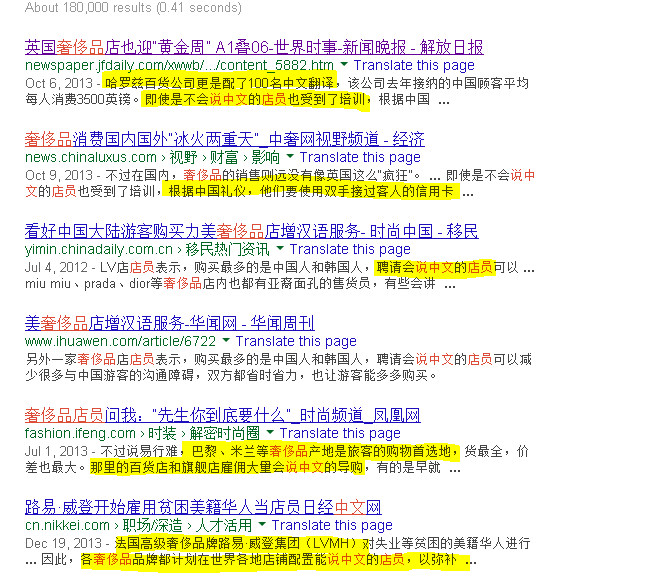This screenshot has height=580, width=672.
Task: Click ihuawen snippet text 另外一家奢侈品店店员表示
Action: 103,359
